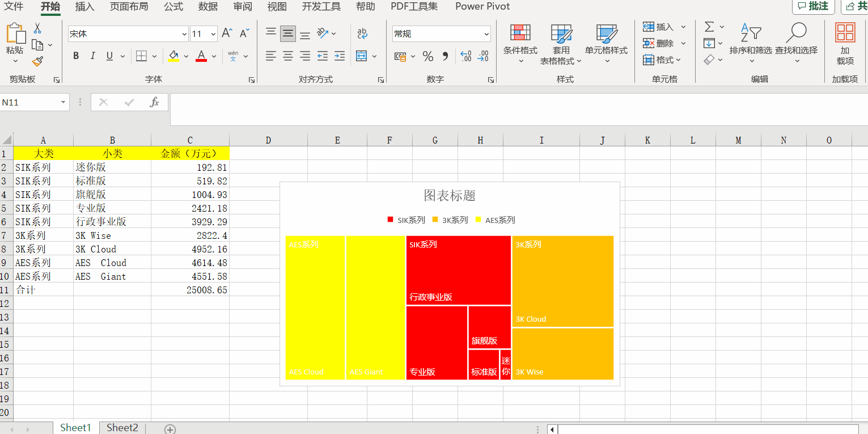This screenshot has height=434, width=868.
Task: Toggle wrap text in the alignment group
Action: pyautogui.click(x=361, y=33)
